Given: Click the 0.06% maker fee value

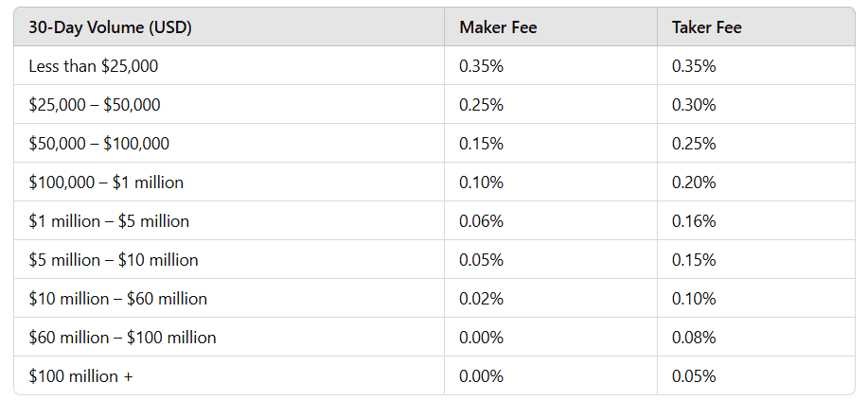Looking at the screenshot, I should pos(481,221).
